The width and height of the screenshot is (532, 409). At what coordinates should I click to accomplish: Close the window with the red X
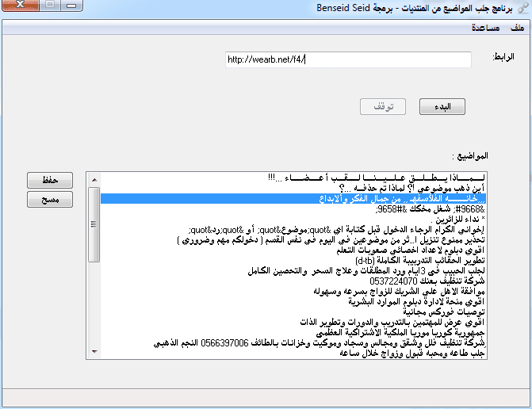coord(21,5)
